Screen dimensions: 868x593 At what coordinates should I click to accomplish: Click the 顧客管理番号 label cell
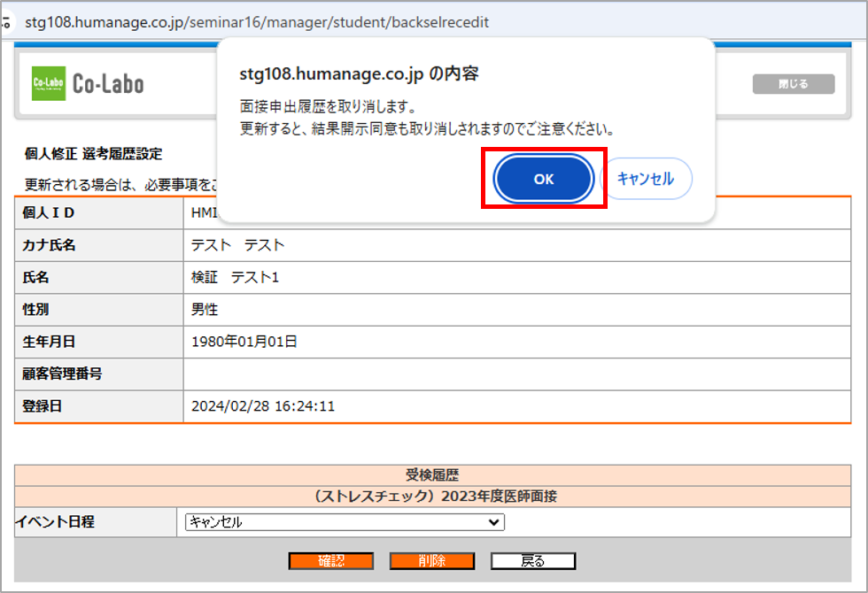(x=98, y=374)
